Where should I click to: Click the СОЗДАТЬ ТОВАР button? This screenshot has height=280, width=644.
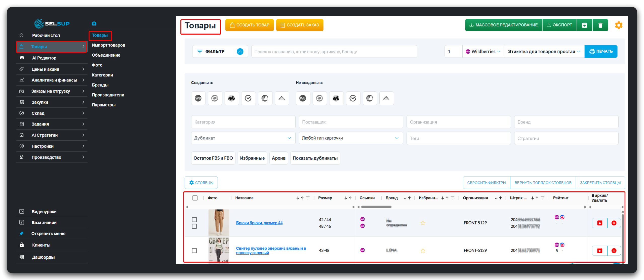click(x=249, y=25)
